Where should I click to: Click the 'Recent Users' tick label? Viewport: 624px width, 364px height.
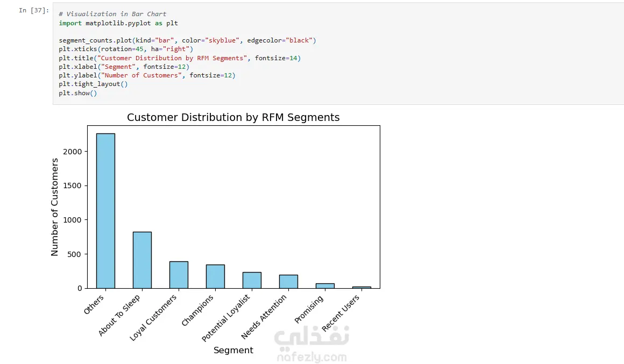pos(341,313)
